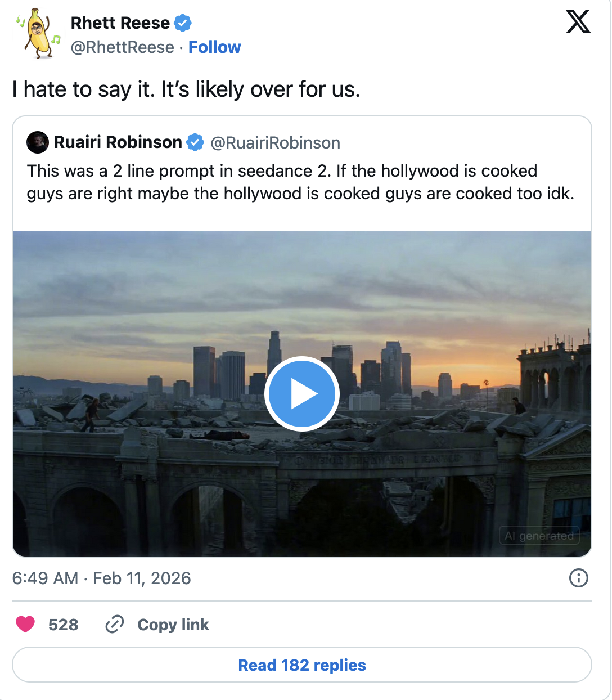Click the video thumbnail of the skyline
612x700 pixels.
tap(303, 394)
